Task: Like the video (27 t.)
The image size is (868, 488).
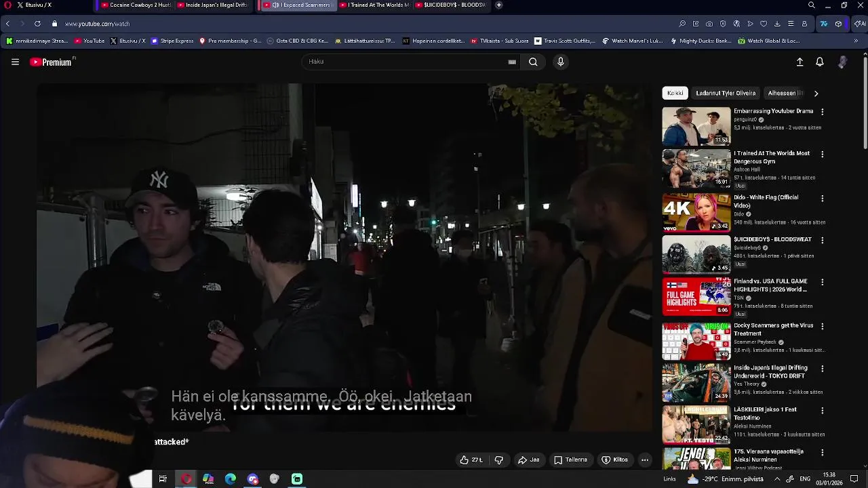Action: point(471,460)
